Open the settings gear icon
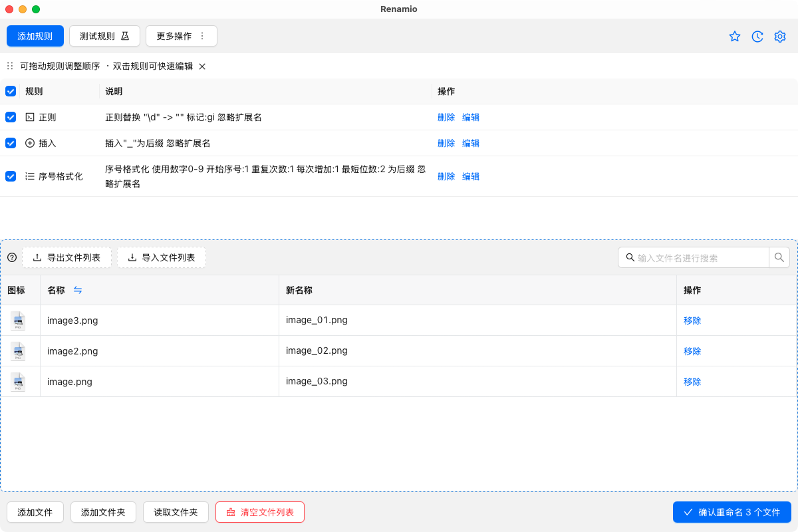Screen dimensions: 798x532 coord(780,37)
